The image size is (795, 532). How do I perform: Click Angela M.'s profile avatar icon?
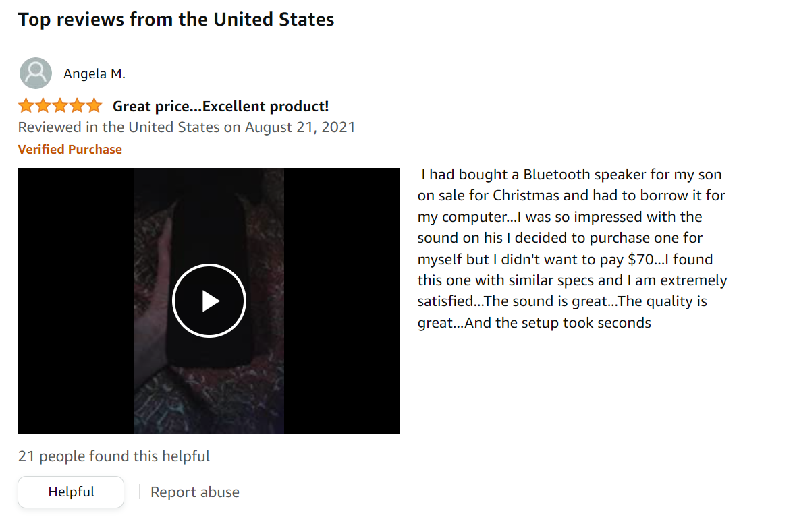(36, 73)
